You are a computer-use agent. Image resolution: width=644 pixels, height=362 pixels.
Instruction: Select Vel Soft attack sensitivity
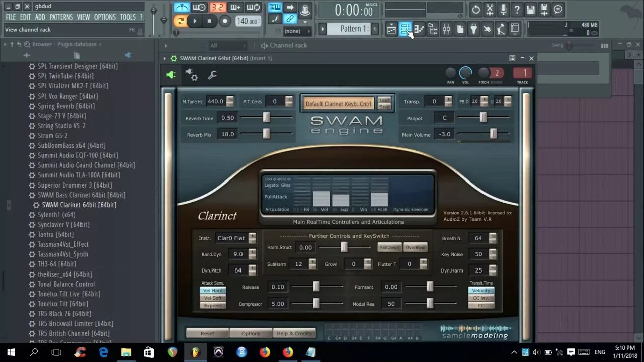(x=213, y=298)
